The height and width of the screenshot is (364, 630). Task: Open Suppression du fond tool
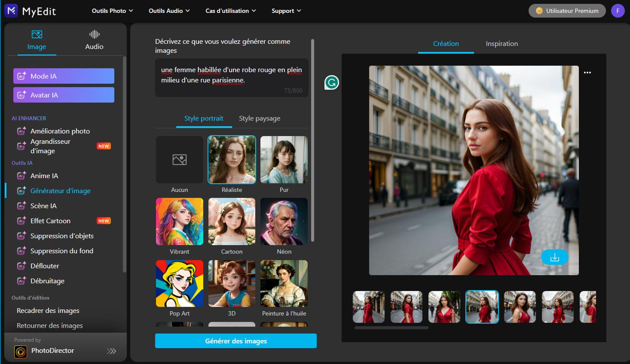click(62, 251)
